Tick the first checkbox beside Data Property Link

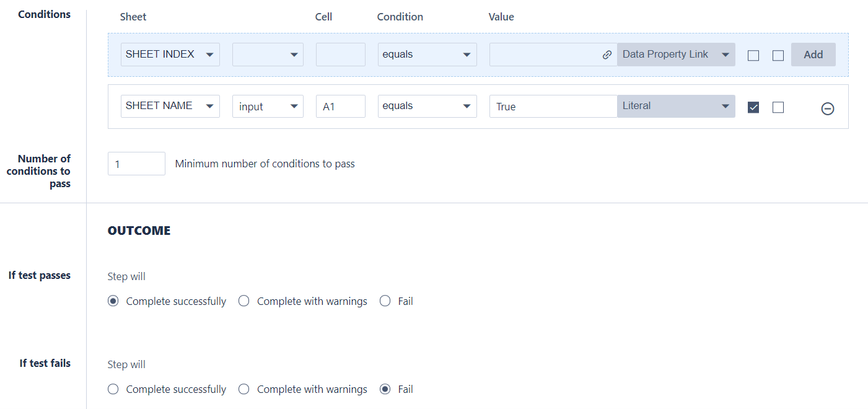[753, 56]
